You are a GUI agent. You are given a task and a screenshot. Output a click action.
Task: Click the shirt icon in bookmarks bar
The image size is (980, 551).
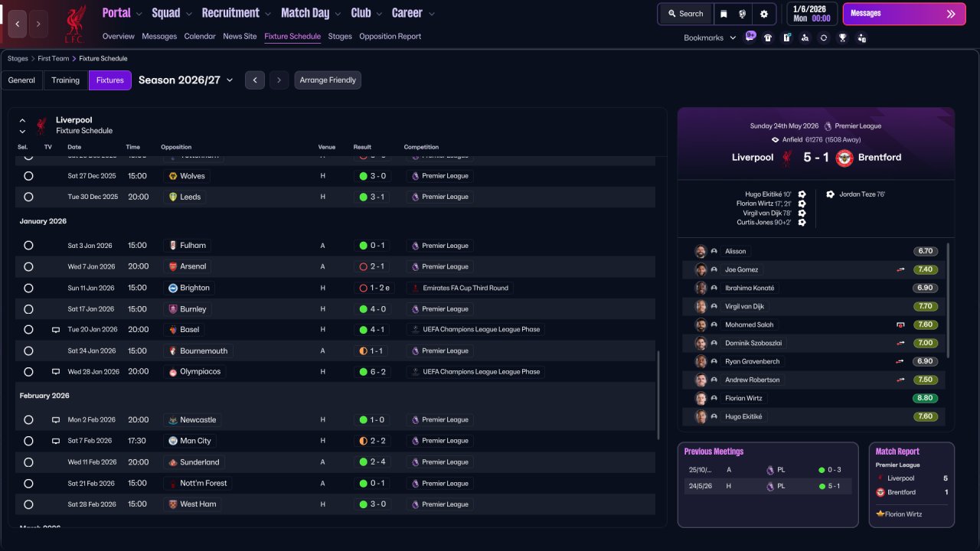click(x=768, y=37)
